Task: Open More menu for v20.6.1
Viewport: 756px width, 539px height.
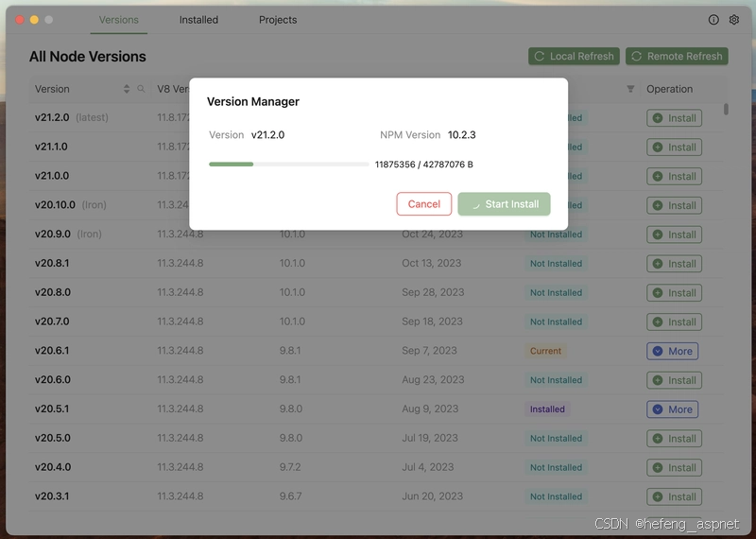Action: [672, 351]
